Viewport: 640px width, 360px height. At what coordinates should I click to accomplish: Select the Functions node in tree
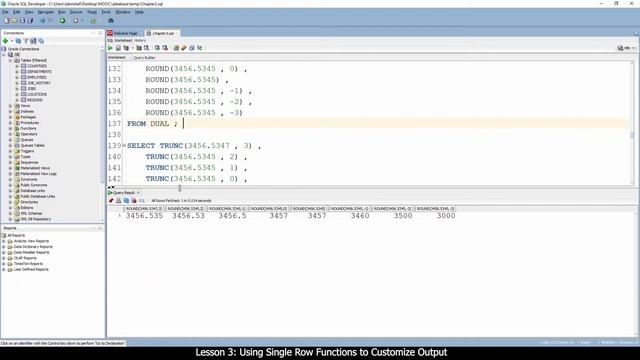[x=28, y=128]
